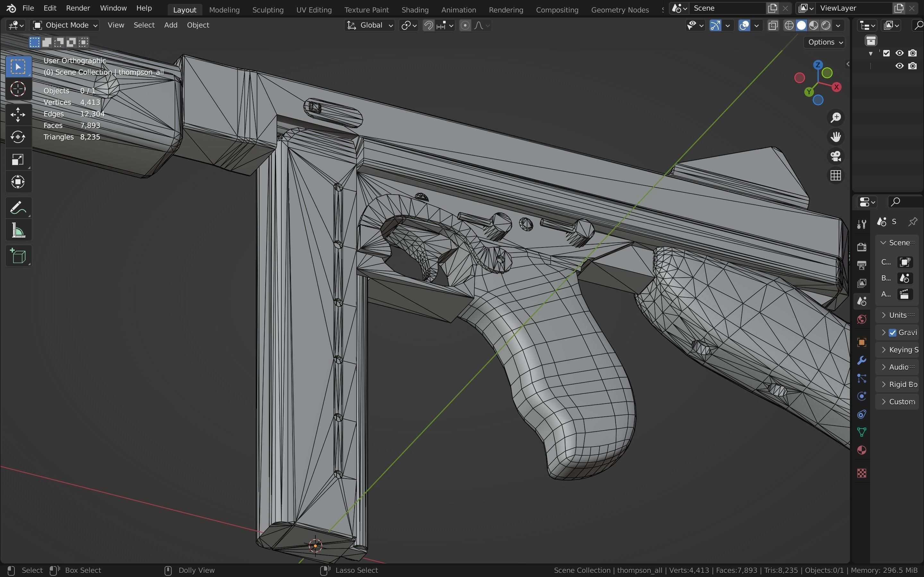Open the Modifier properties wrench tab
This screenshot has height=577, width=924.
point(861,360)
